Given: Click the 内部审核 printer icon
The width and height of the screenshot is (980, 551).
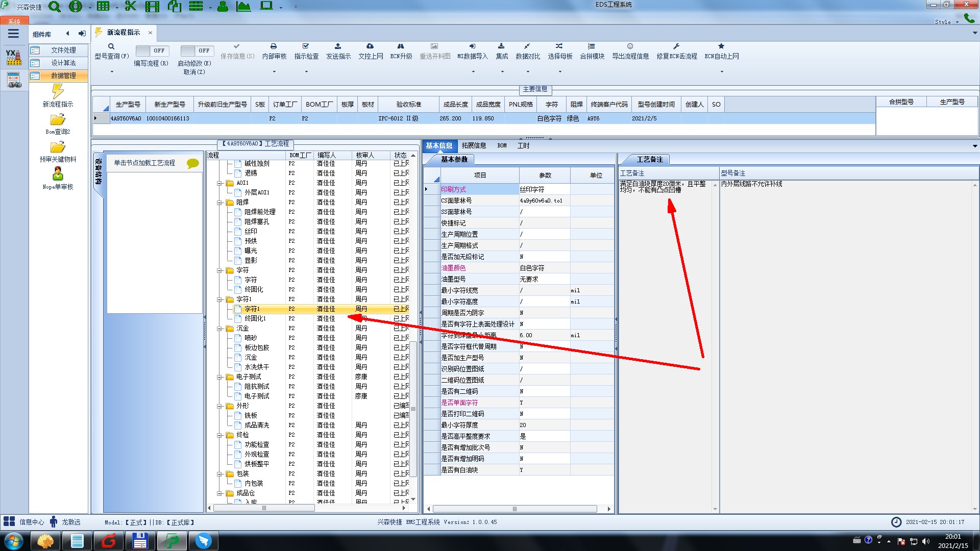Looking at the screenshot, I should tap(274, 46).
